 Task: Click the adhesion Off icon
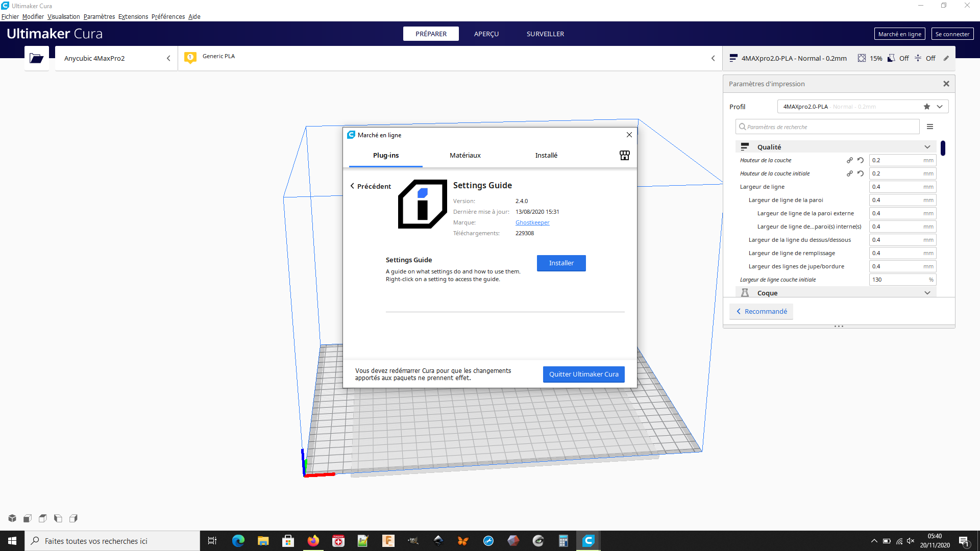[x=918, y=58]
